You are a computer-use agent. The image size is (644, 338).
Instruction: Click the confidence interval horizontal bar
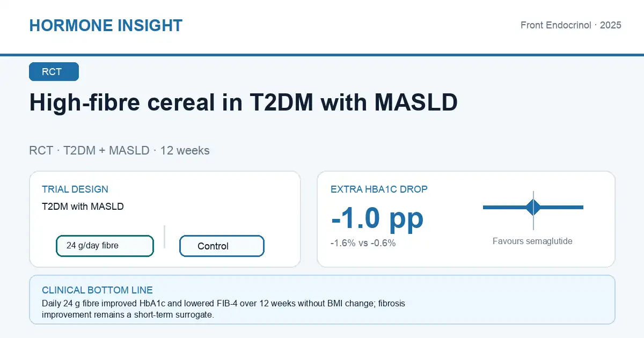coord(533,207)
